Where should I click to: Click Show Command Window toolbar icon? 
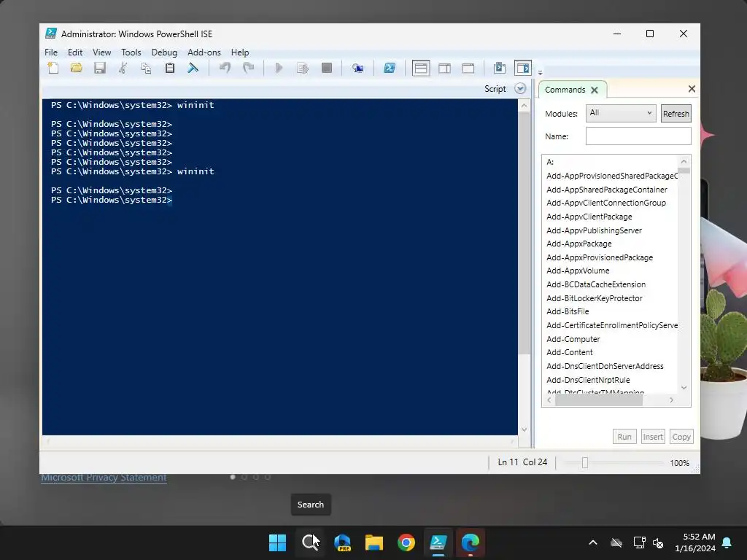[x=499, y=68]
